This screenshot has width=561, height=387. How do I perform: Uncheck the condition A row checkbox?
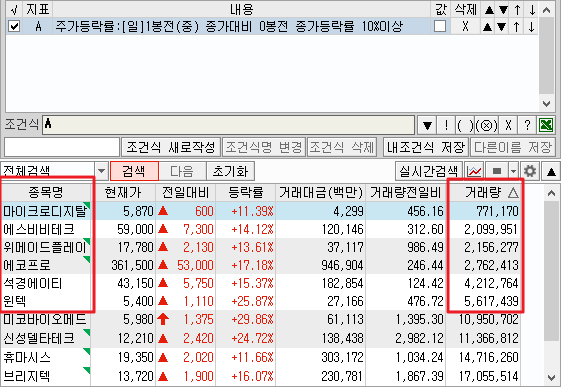coord(14,26)
